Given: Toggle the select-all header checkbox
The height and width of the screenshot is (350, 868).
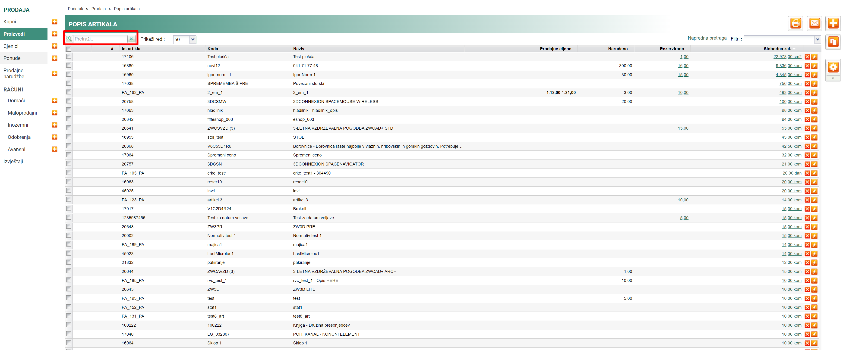Looking at the screenshot, I should tap(69, 49).
